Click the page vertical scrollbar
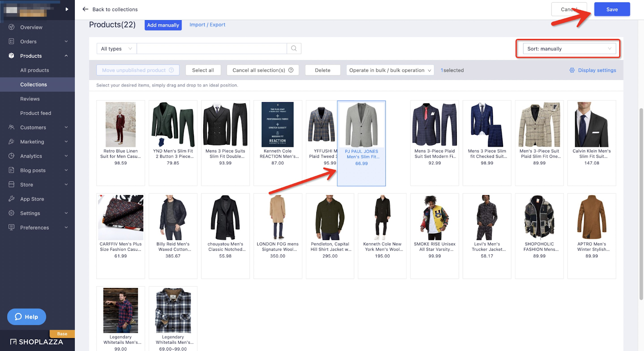 641,204
